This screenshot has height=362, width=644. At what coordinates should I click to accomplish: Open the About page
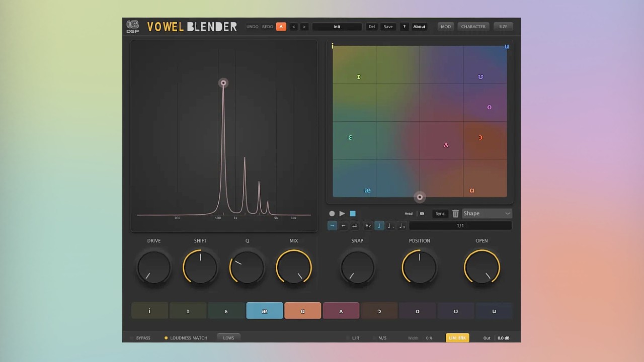click(x=419, y=27)
